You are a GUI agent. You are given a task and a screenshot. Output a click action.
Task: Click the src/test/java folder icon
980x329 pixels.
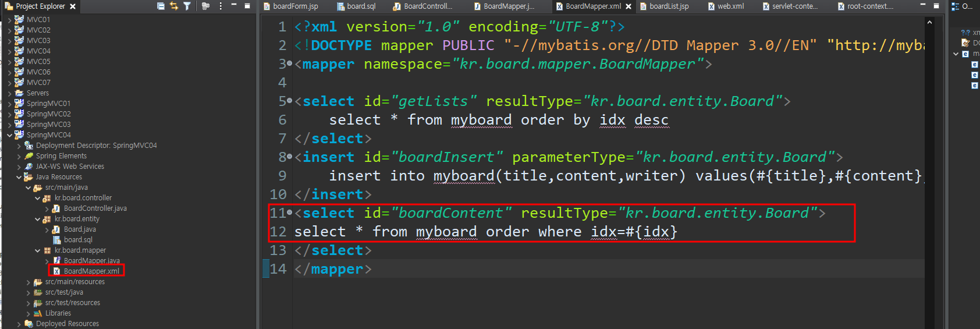[38, 292]
